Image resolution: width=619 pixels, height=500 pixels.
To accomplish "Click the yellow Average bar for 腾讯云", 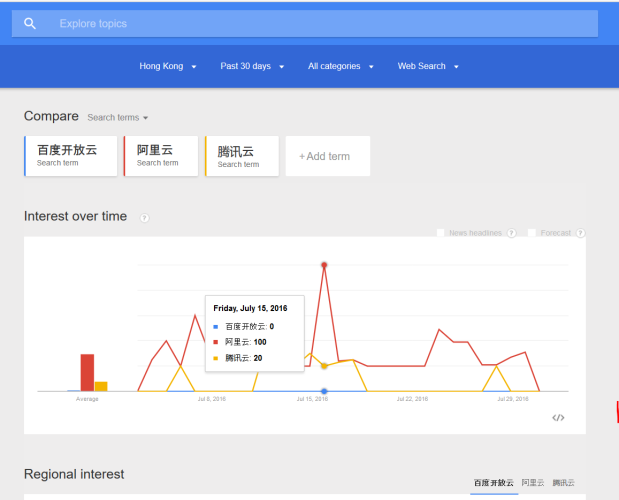I will pos(101,386).
